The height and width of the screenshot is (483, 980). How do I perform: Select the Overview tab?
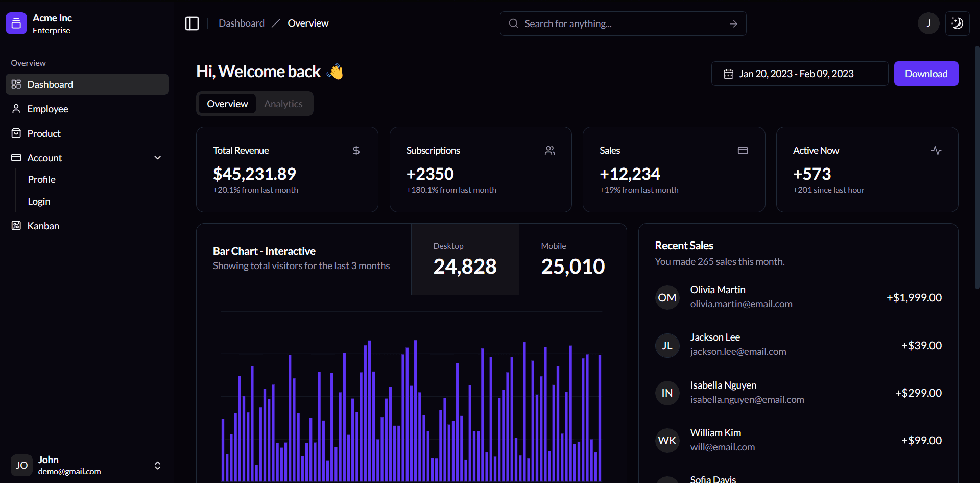(x=227, y=104)
